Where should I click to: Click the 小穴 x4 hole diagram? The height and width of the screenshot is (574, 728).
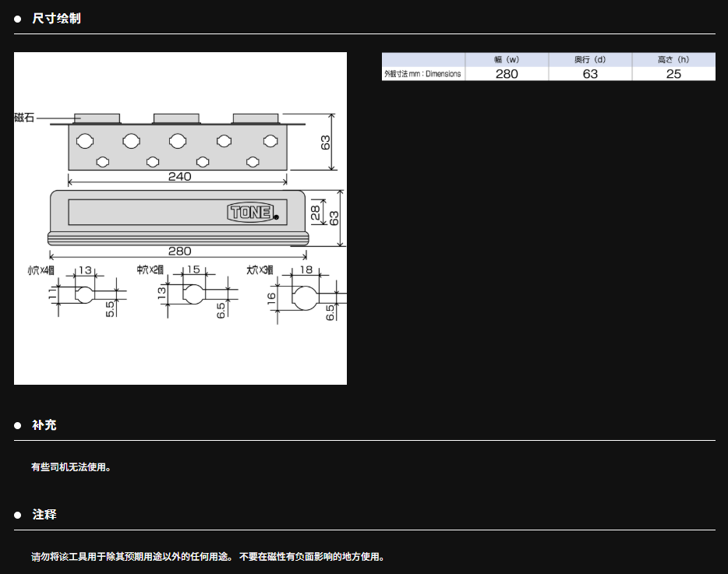[84, 294]
